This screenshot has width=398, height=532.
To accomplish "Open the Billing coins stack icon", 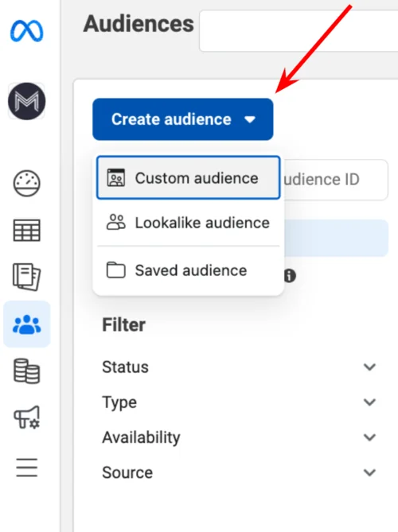I will 27,371.
